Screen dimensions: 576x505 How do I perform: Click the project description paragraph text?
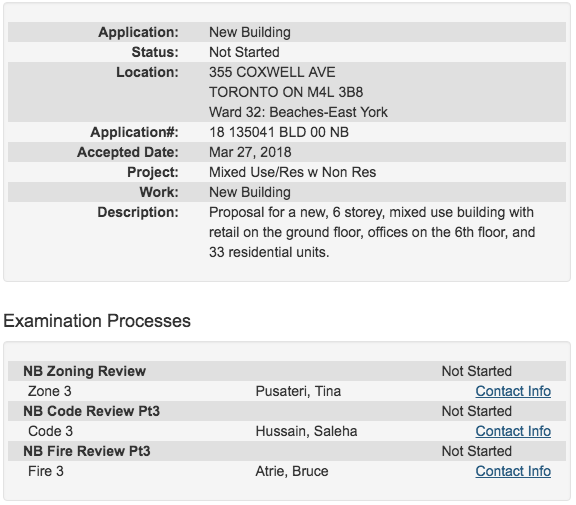[372, 232]
